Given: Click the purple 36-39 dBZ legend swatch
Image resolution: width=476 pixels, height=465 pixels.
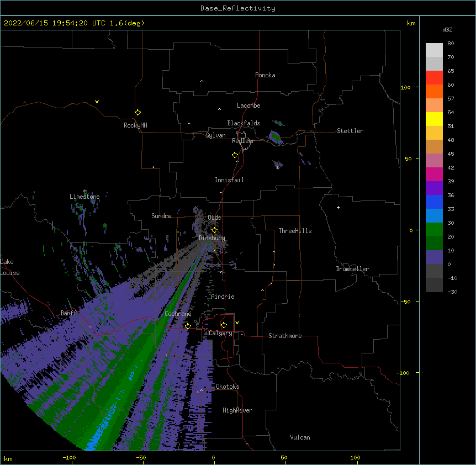Looking at the screenshot, I should click(434, 188).
